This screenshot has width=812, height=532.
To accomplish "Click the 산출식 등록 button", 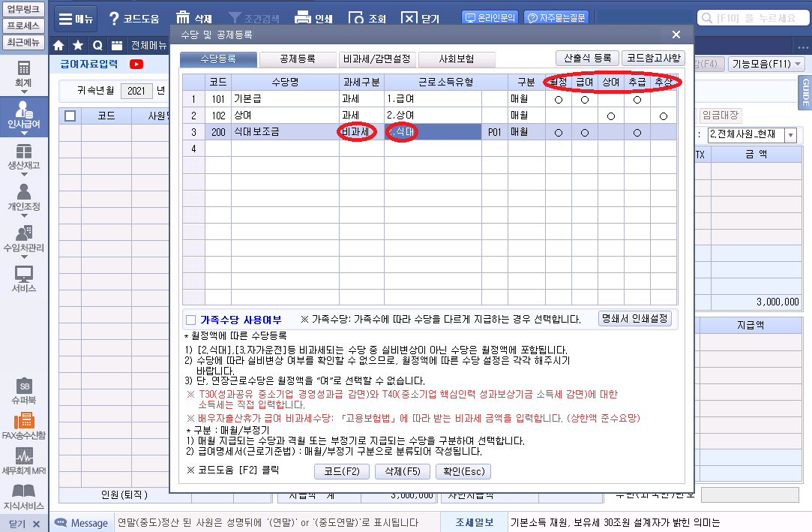I will coord(587,58).
